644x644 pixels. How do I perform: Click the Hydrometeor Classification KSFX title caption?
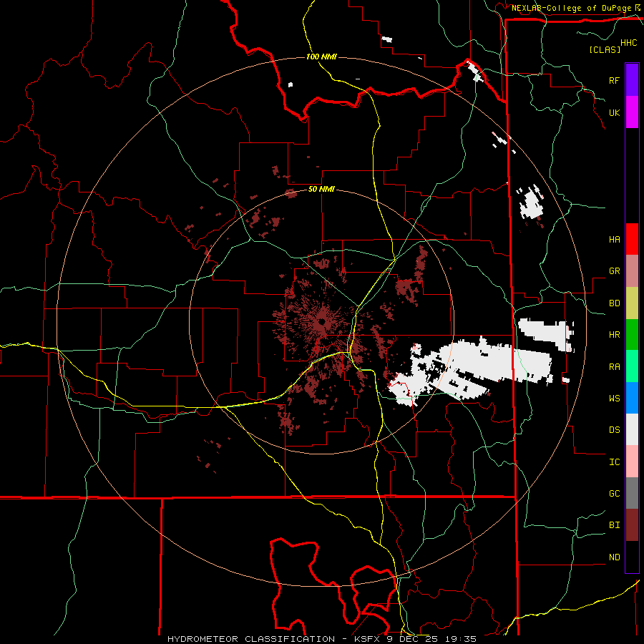point(322,639)
